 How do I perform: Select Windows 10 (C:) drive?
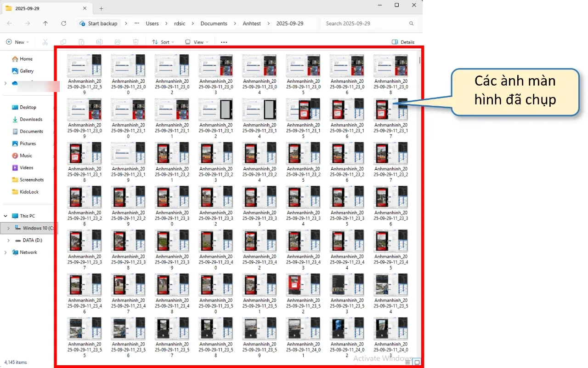tap(30, 228)
